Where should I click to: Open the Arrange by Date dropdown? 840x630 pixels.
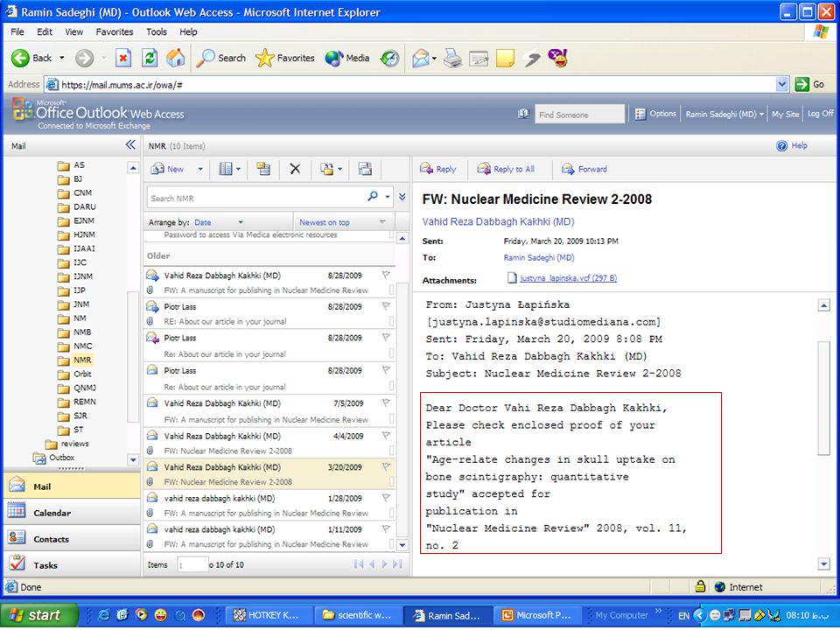click(x=219, y=222)
